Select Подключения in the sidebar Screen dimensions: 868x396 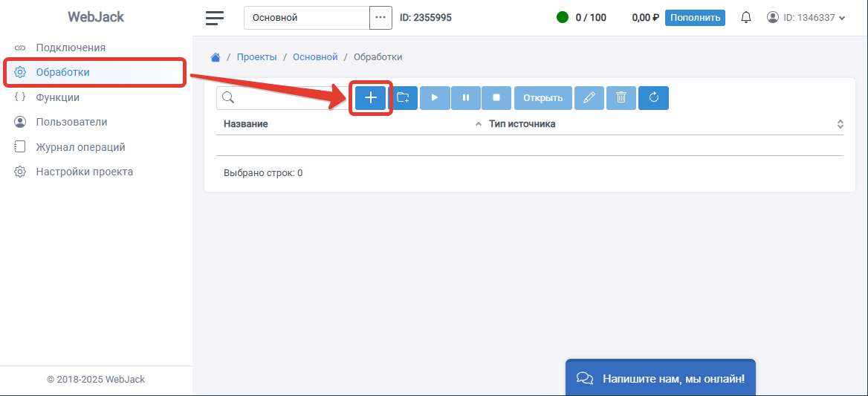tap(71, 48)
